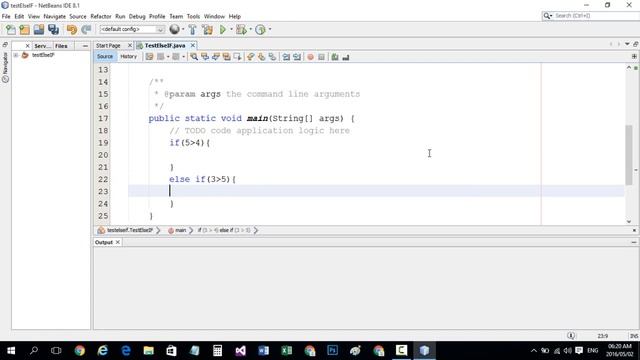The height and width of the screenshot is (360, 640).
Task: Open the Navigate menu
Action: coord(54,16)
